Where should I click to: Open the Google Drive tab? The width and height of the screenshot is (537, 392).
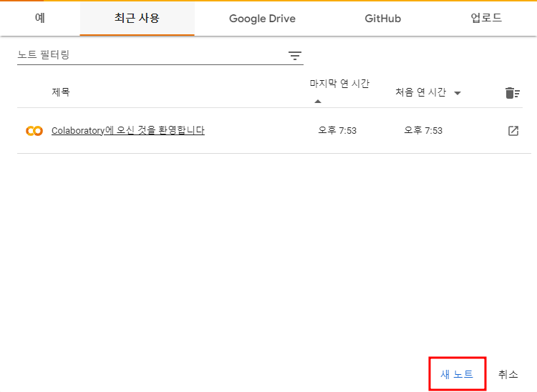[262, 18]
